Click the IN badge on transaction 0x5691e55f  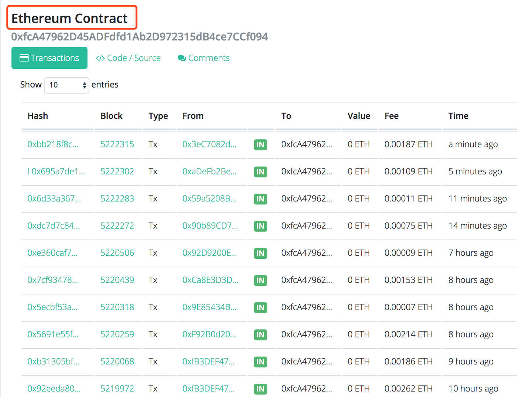click(x=260, y=335)
